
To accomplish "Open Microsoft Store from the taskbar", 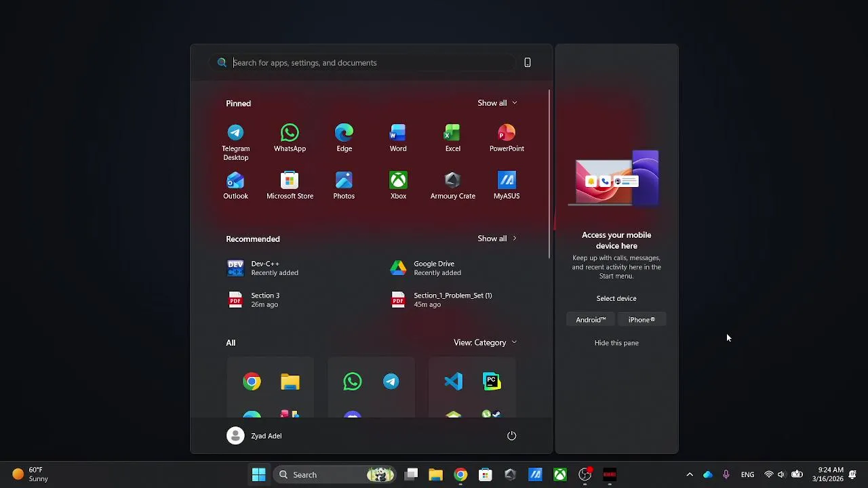I will 485,474.
